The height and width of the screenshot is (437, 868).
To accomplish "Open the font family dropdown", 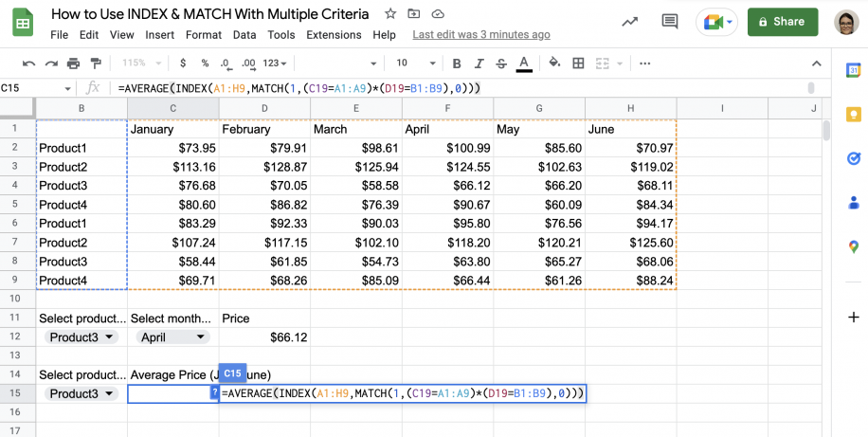I will click(340, 64).
